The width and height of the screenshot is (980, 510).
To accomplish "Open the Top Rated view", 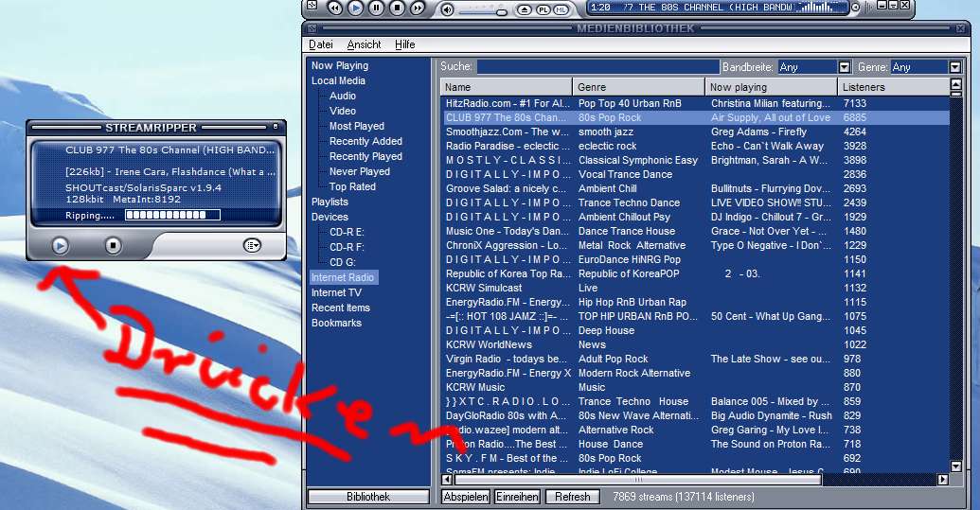I will (x=352, y=186).
